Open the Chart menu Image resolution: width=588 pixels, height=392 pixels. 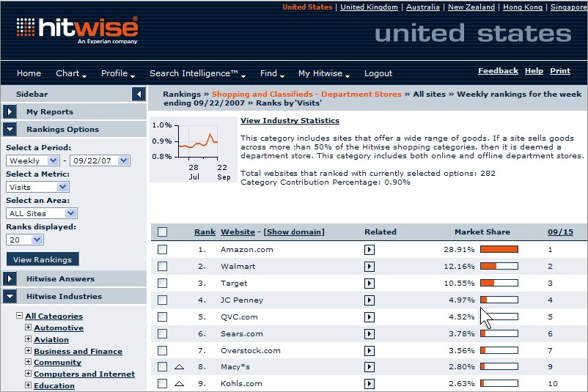(71, 73)
